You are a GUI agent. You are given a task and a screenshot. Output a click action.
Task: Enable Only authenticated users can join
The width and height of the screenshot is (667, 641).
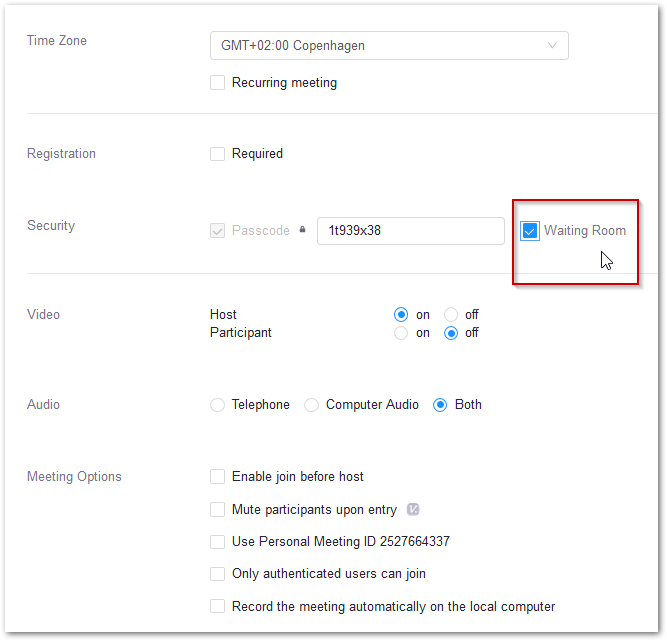[217, 574]
